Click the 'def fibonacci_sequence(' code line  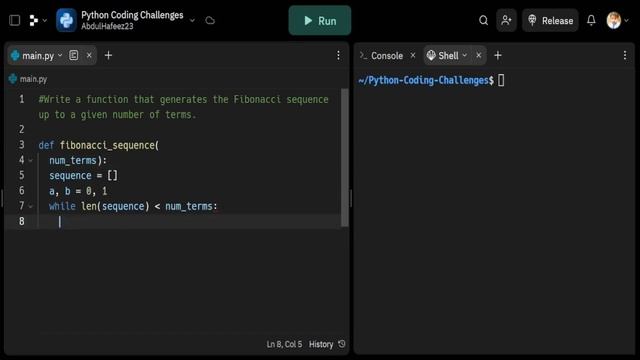pyautogui.click(x=98, y=145)
